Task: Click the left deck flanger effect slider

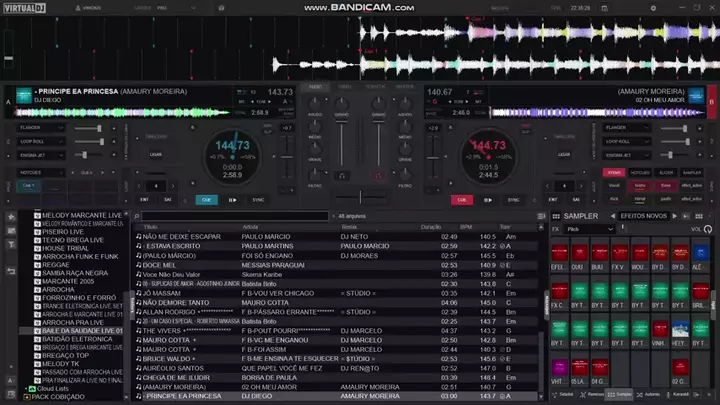Action: coord(88,128)
